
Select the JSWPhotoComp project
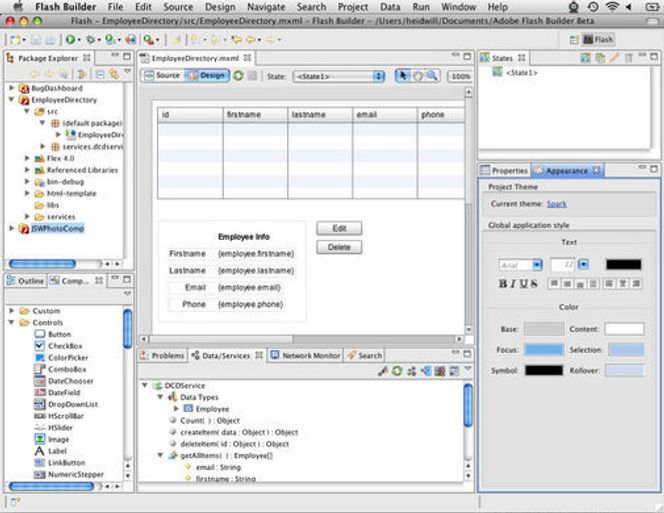point(58,228)
